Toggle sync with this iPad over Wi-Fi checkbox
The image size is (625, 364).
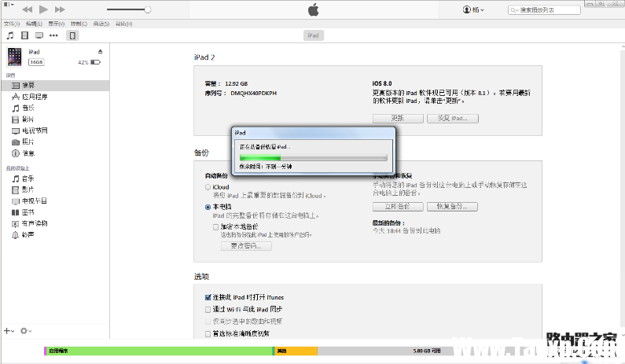pos(208,310)
